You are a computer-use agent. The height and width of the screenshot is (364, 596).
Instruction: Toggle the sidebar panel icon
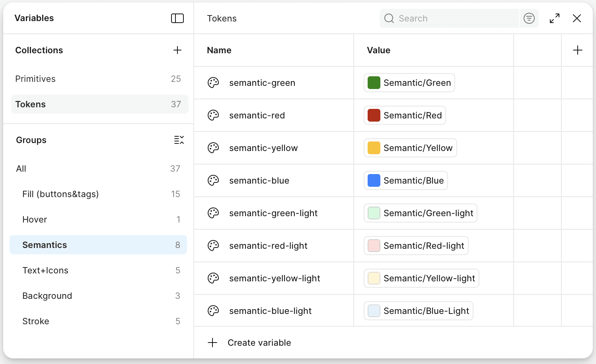(177, 18)
